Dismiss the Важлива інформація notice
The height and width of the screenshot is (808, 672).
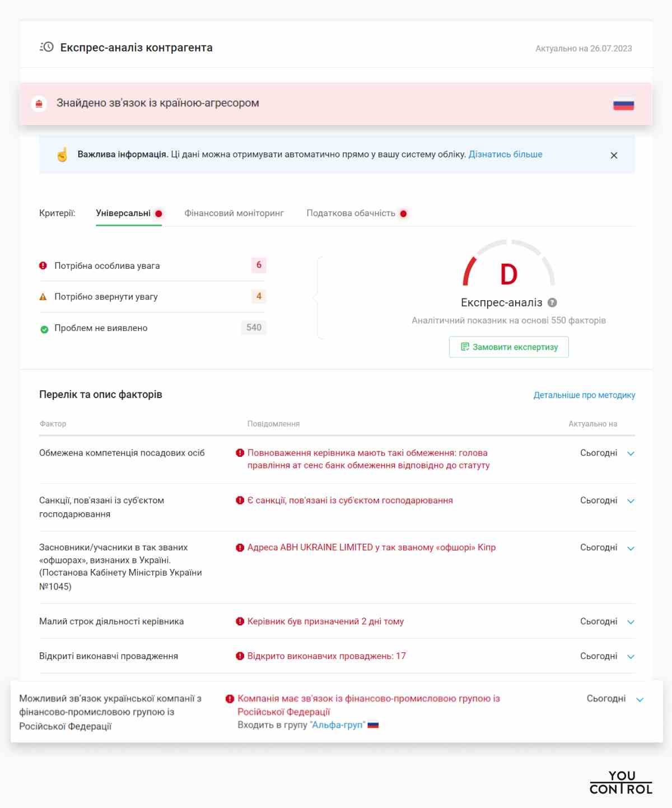614,155
